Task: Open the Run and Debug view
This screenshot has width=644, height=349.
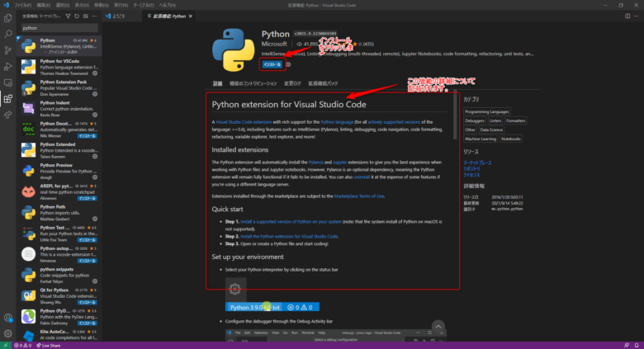Action: (x=7, y=66)
